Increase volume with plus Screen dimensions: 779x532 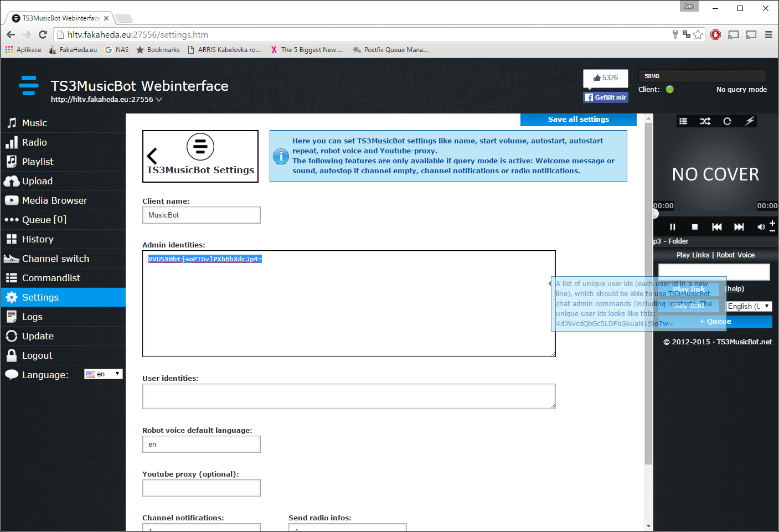coord(772,223)
